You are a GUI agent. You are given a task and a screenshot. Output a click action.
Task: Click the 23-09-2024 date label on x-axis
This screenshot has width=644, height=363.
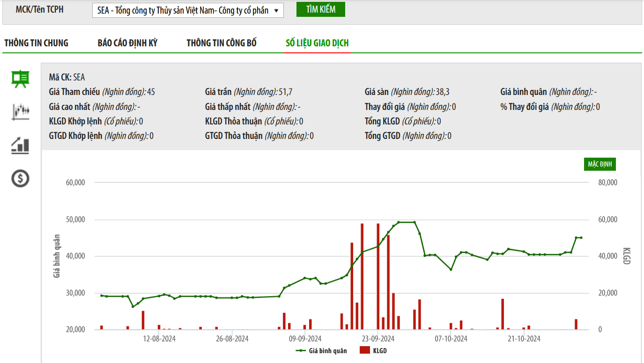[x=378, y=339]
